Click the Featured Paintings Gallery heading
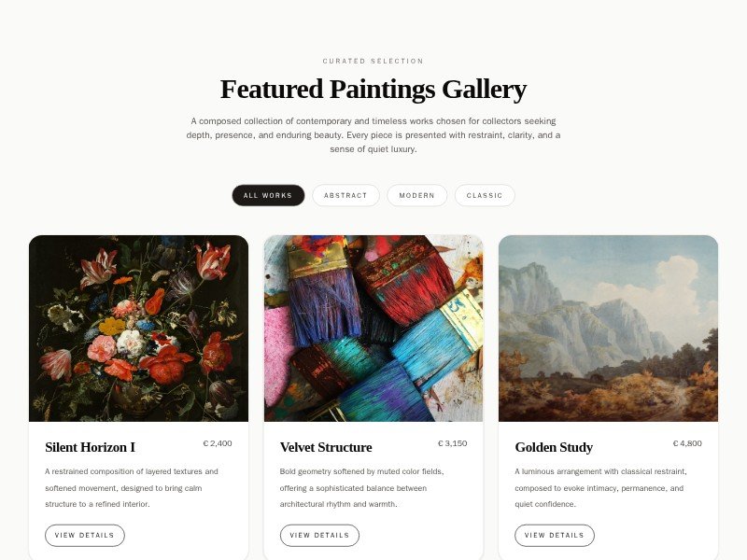 pos(373,89)
